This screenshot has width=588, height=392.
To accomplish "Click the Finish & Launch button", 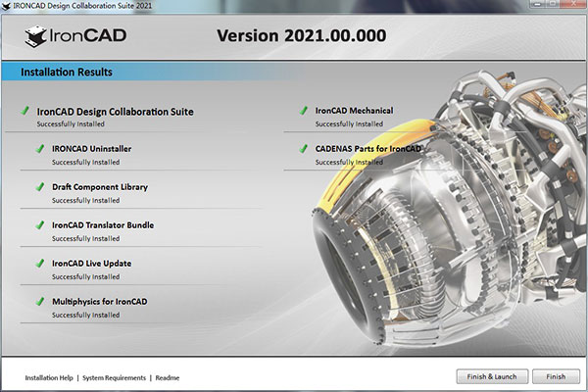I will pyautogui.click(x=492, y=376).
